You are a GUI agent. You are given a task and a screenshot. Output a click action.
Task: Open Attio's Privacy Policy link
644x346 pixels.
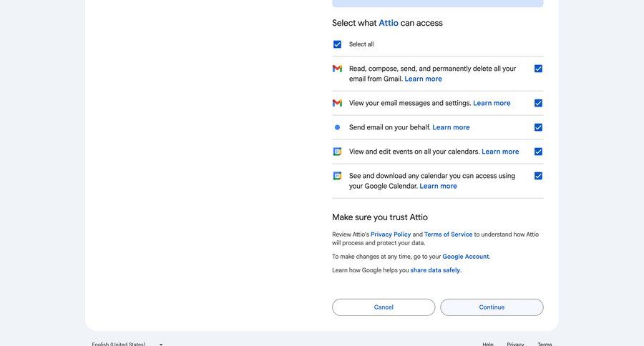point(391,234)
